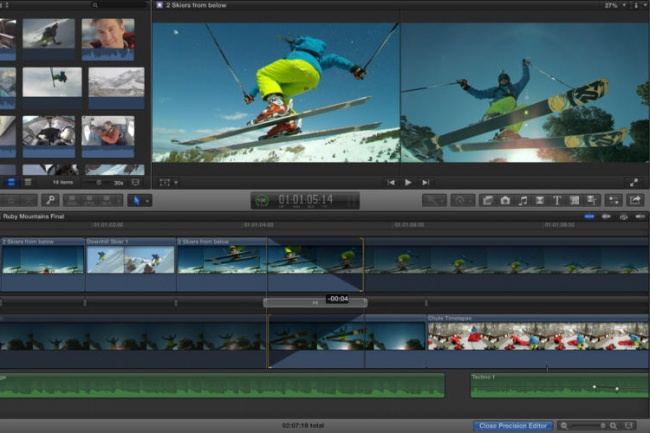Switch browser to filmstrip view
Screen dimensions: 650x433
tap(12, 182)
